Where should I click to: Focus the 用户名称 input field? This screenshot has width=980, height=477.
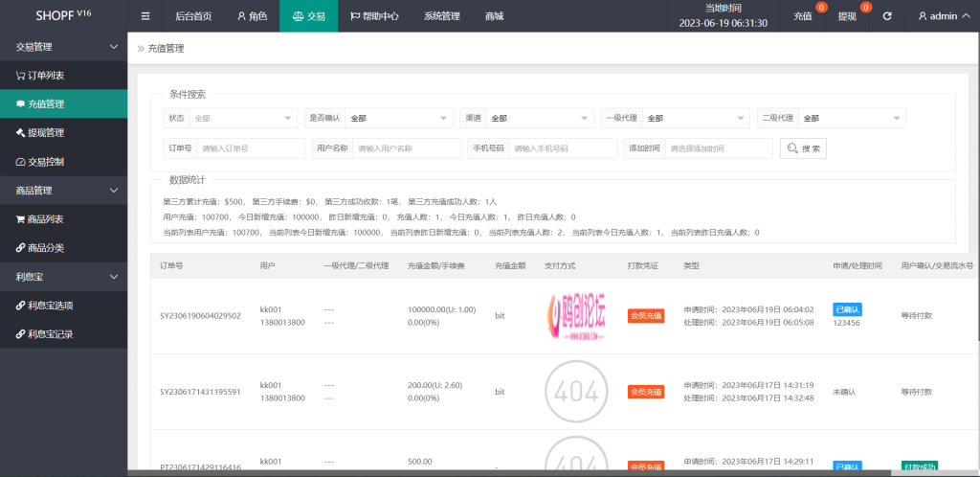pos(407,148)
